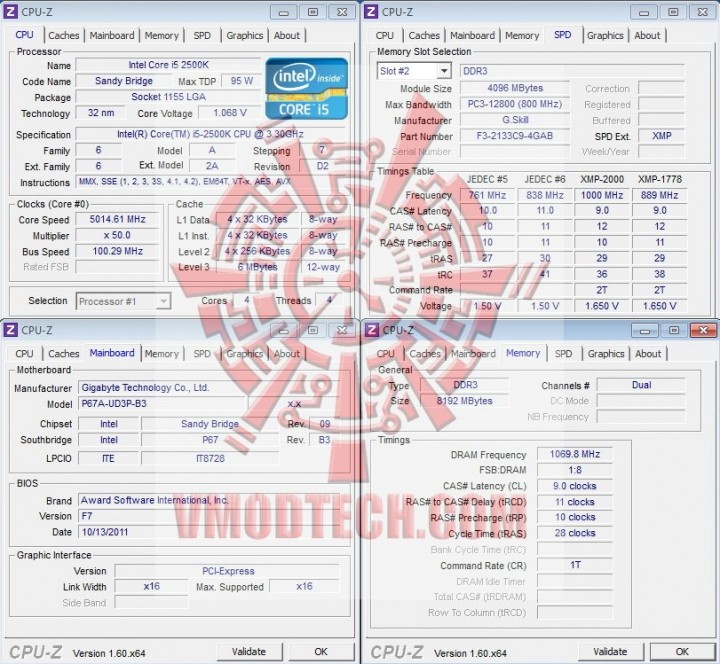Click the Specification field 'Intel(R) Core(TM) i5-2500K'

(210, 134)
